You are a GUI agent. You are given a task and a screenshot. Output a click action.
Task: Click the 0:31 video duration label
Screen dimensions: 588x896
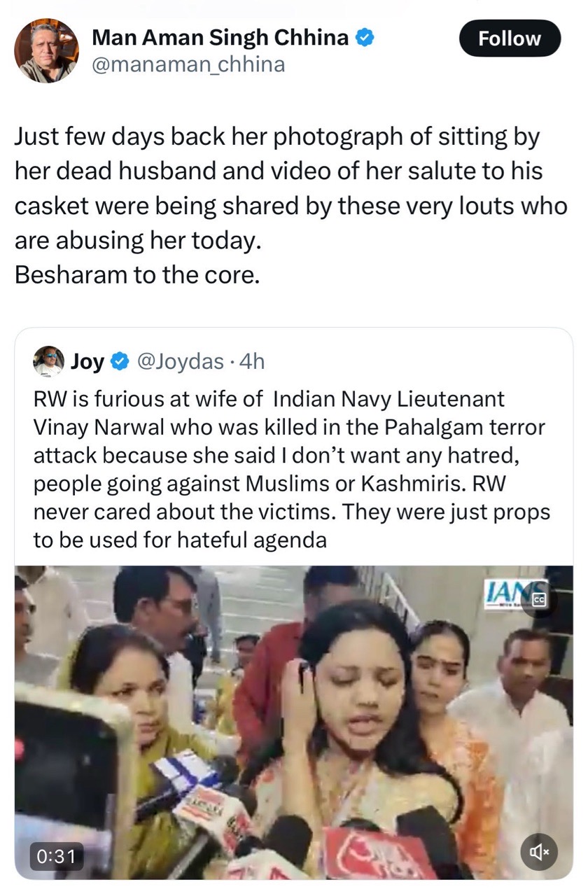tap(56, 855)
